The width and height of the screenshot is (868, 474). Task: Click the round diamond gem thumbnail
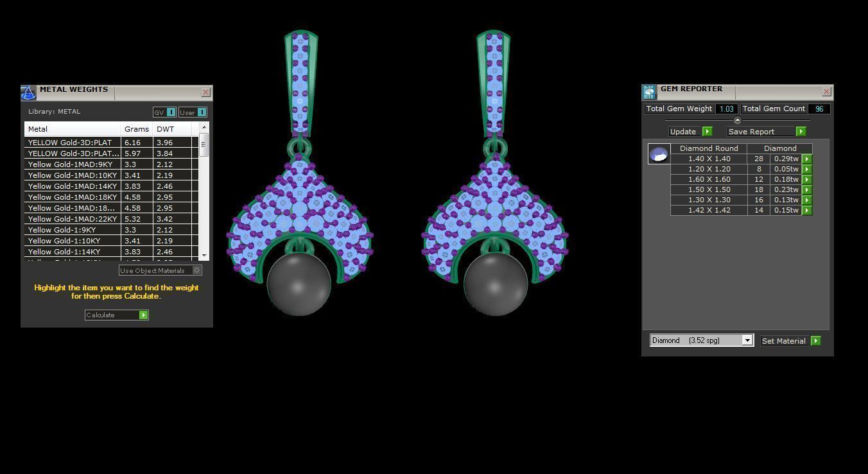point(659,154)
